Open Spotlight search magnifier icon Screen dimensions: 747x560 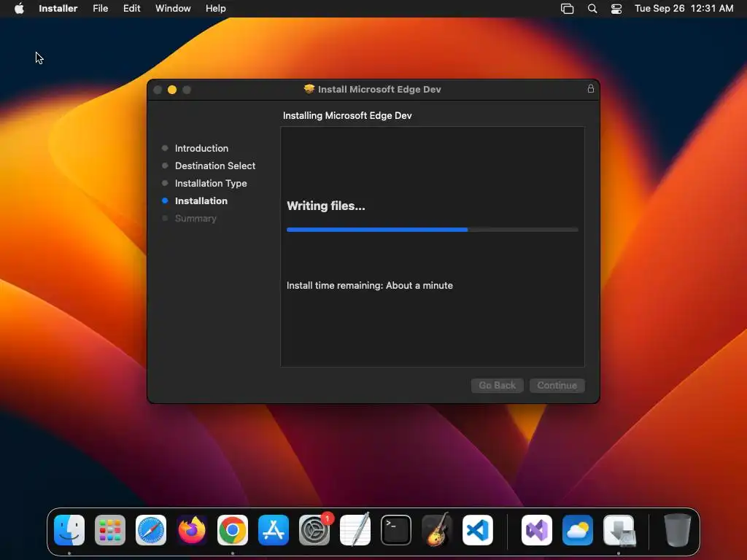click(592, 8)
